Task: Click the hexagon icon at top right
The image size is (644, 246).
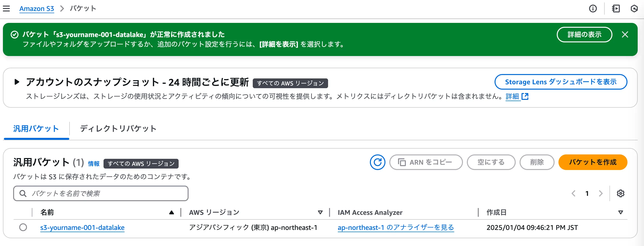Action: tap(634, 9)
